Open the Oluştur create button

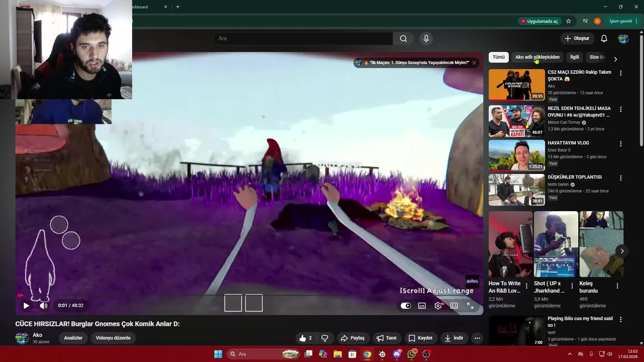click(x=577, y=38)
